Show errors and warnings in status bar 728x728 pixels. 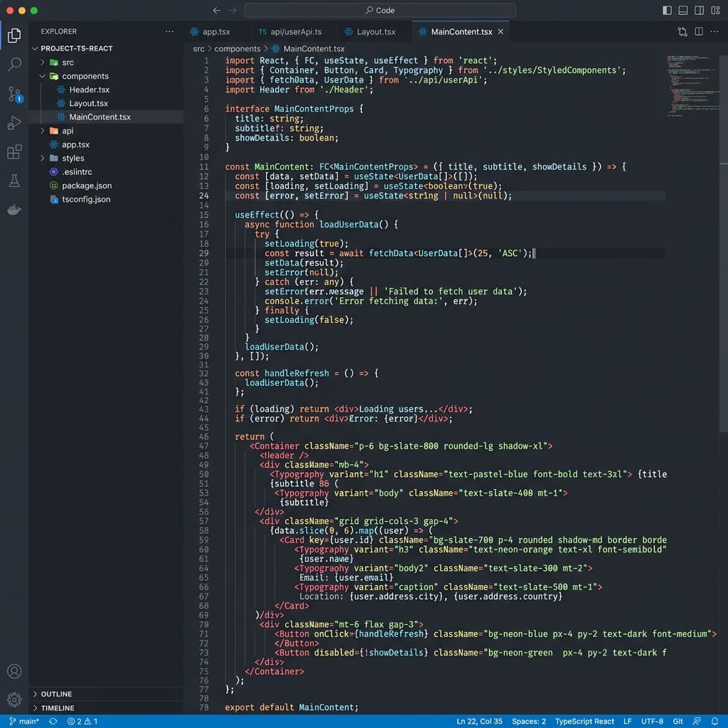coord(82,721)
